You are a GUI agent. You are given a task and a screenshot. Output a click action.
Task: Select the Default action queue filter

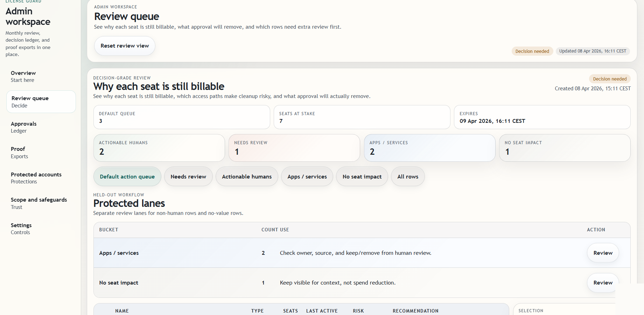coord(127,176)
